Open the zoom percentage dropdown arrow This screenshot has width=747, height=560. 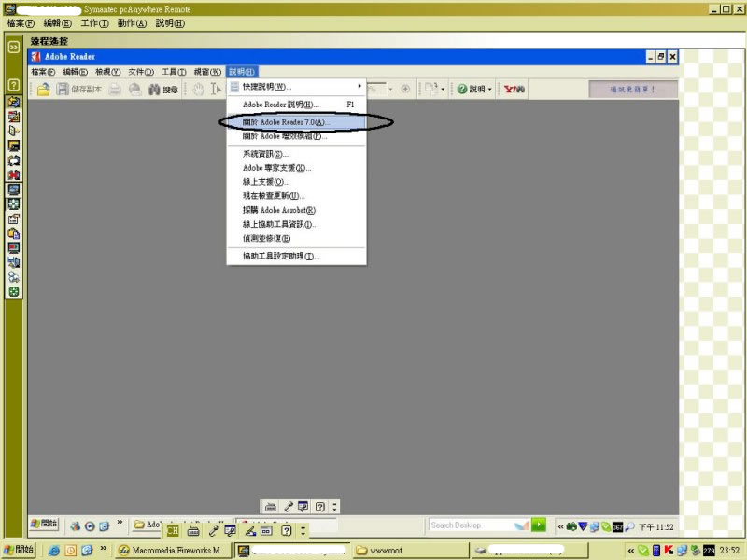pyautogui.click(x=390, y=89)
